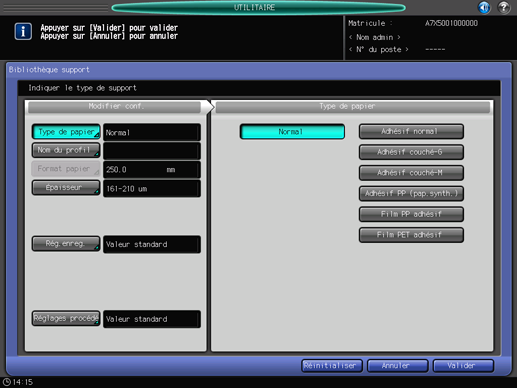Select the Type de papier setting button

pos(66,132)
